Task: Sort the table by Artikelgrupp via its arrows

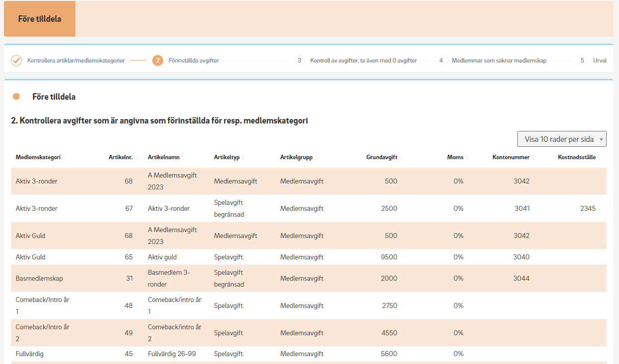Action: (x=316, y=158)
